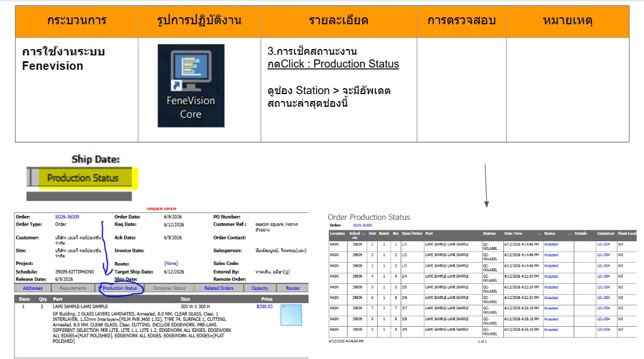This screenshot has height=359, width=644.
Task: Click the Container column header
Action: pos(606,234)
